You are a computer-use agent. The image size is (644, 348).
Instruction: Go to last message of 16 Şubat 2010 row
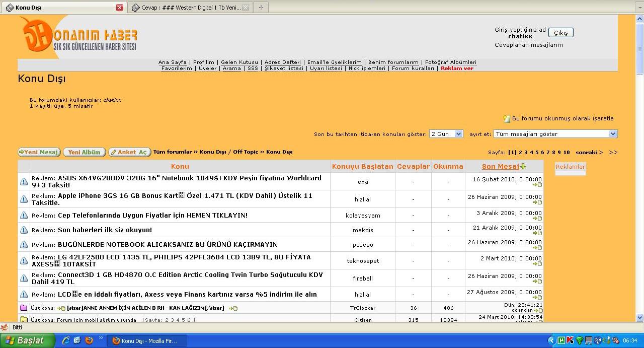coord(538,185)
